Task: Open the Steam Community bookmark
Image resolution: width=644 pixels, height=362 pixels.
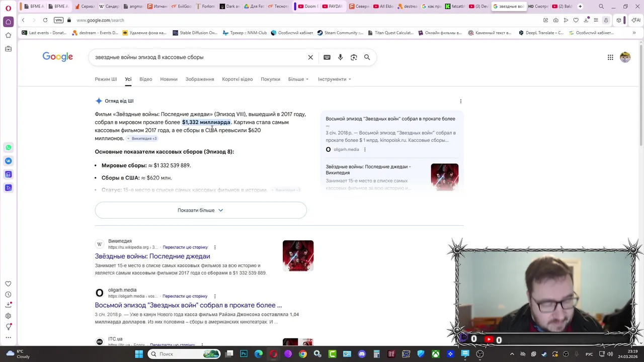Action: [340, 33]
